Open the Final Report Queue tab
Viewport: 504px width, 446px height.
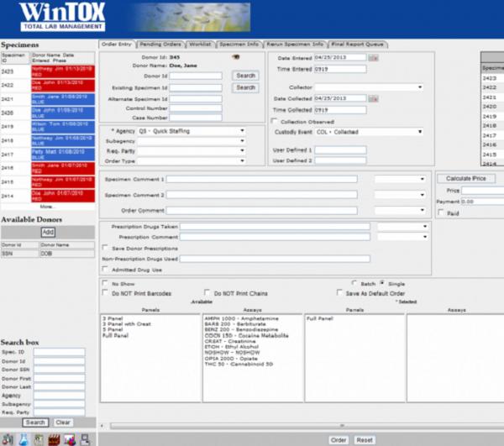coord(358,45)
